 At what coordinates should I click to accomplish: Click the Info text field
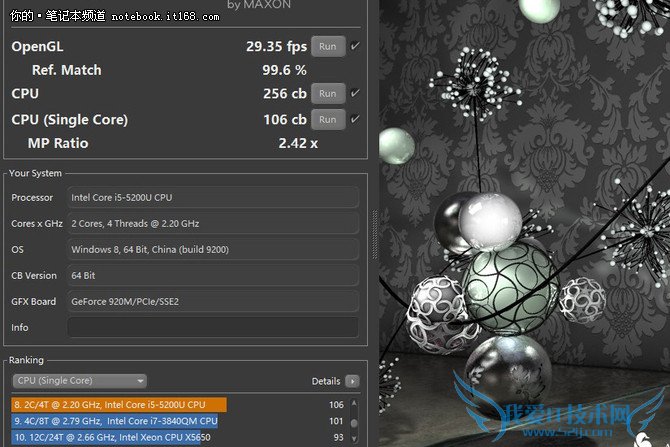(213, 327)
